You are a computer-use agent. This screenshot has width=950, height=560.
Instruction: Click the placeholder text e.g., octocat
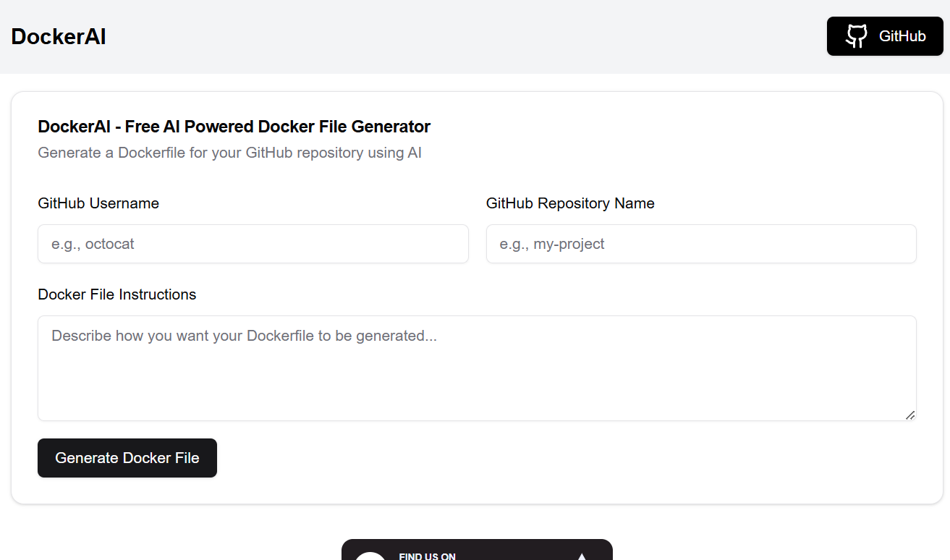[x=91, y=244]
